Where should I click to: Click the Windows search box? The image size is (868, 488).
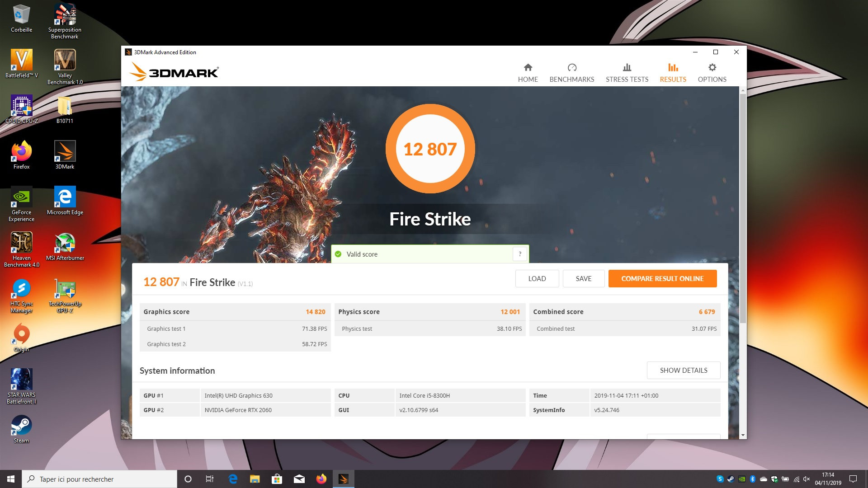coord(99,479)
